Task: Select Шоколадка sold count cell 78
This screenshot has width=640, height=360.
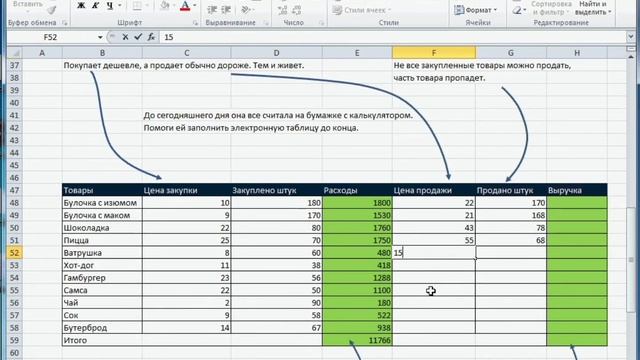Action: click(x=511, y=228)
